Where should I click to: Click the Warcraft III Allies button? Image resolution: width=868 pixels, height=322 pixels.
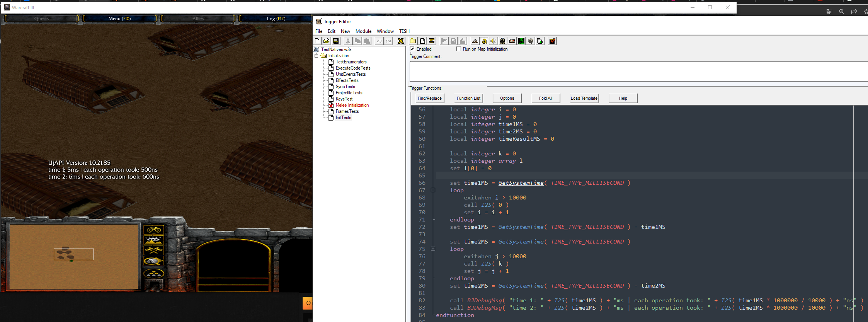[x=198, y=19]
